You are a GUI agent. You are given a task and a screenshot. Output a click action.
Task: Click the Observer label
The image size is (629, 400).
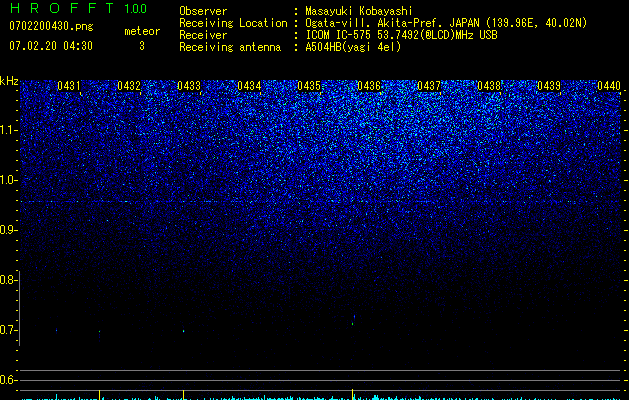tap(203, 11)
